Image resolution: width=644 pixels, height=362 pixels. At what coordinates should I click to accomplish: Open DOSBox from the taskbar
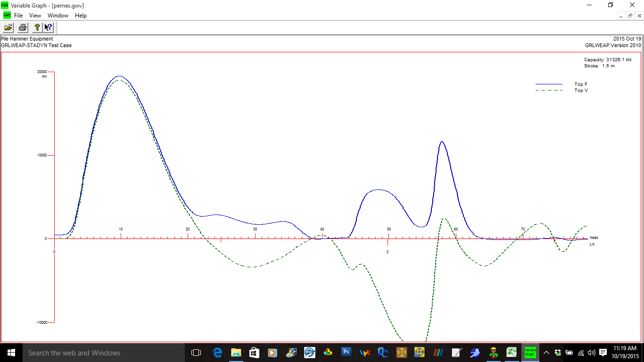pos(401,353)
